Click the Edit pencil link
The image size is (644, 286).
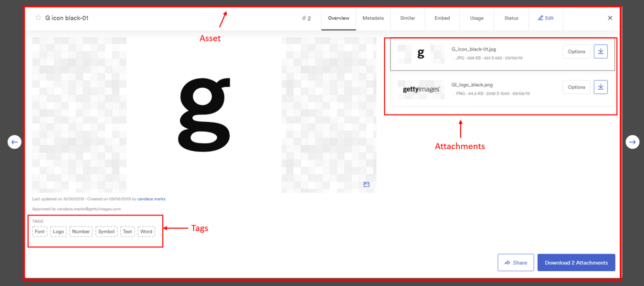click(x=546, y=18)
